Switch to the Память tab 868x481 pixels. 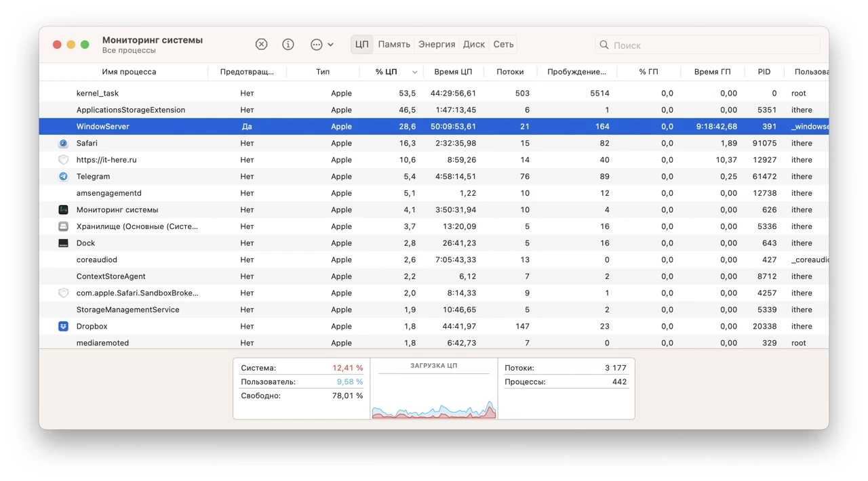pos(394,43)
